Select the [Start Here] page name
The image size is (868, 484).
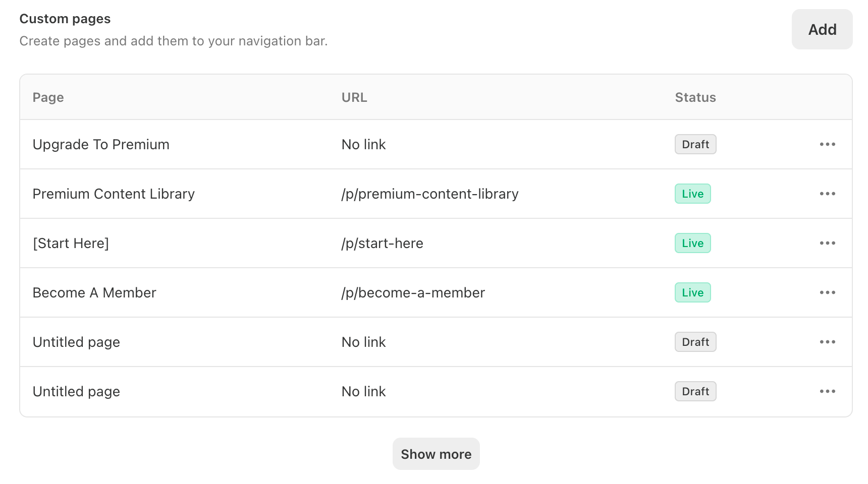(71, 244)
